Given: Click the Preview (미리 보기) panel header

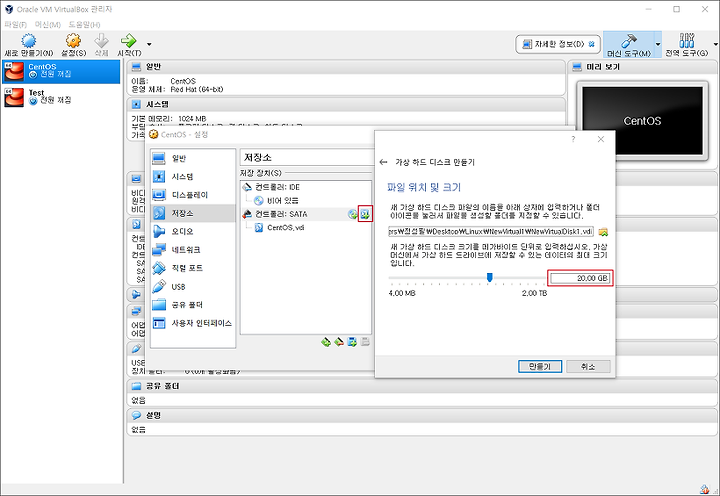Looking at the screenshot, I should (642, 67).
